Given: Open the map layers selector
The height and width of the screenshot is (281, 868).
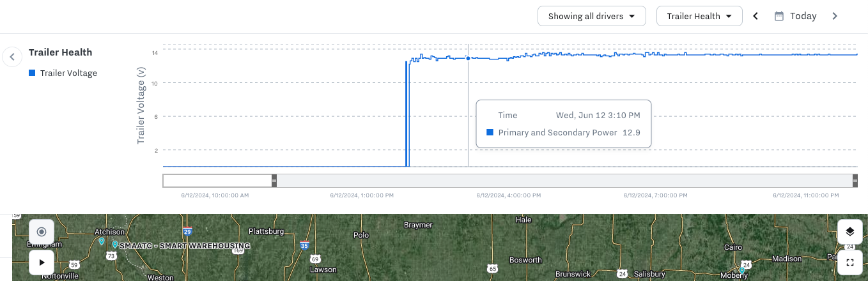Looking at the screenshot, I should click(849, 232).
